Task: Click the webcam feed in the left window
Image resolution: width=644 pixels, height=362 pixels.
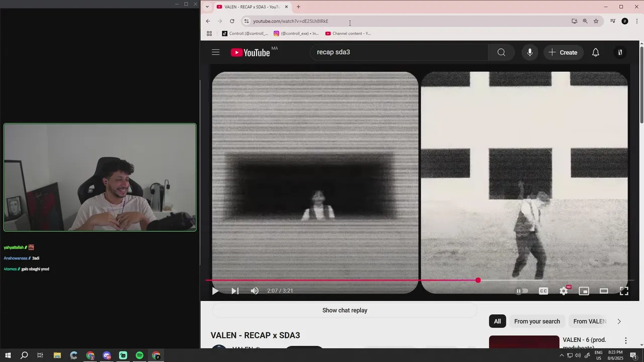Action: coord(100,177)
